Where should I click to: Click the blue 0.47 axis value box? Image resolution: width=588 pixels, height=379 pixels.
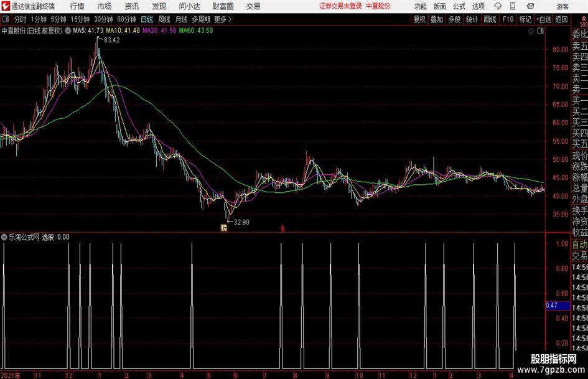(x=558, y=306)
